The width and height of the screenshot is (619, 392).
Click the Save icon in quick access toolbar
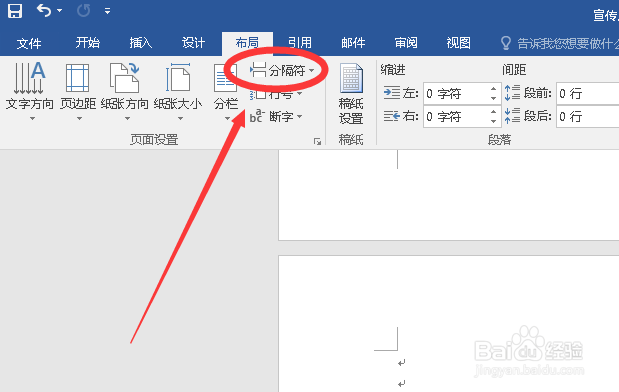click(15, 11)
